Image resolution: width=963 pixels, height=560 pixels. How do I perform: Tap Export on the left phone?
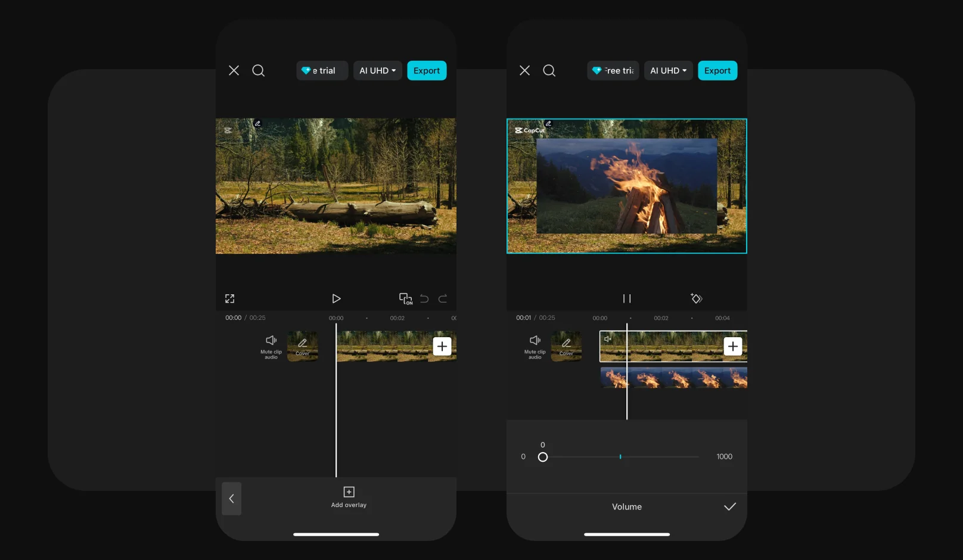(427, 70)
